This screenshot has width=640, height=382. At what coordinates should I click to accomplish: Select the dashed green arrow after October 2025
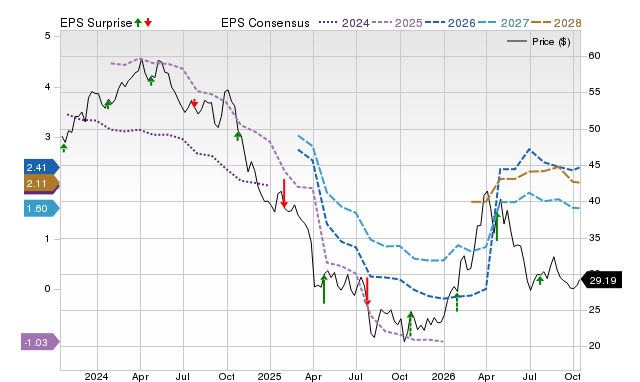pyautogui.click(x=411, y=324)
